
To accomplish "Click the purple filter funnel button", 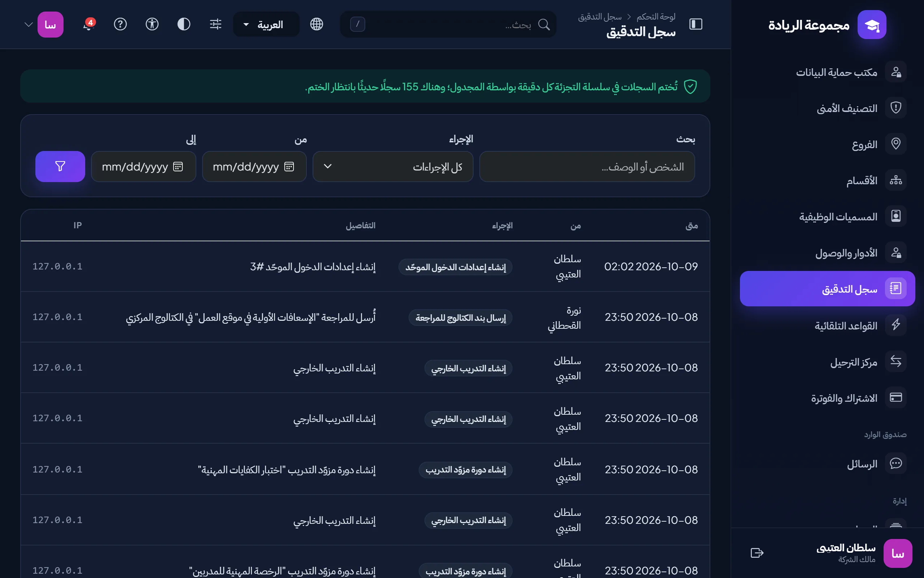I will pyautogui.click(x=60, y=166).
